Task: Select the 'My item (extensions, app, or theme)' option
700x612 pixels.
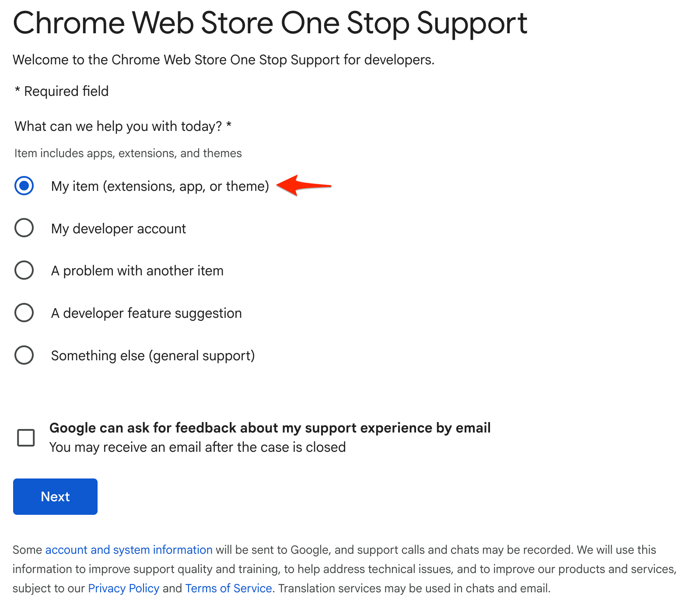Action: pos(24,186)
